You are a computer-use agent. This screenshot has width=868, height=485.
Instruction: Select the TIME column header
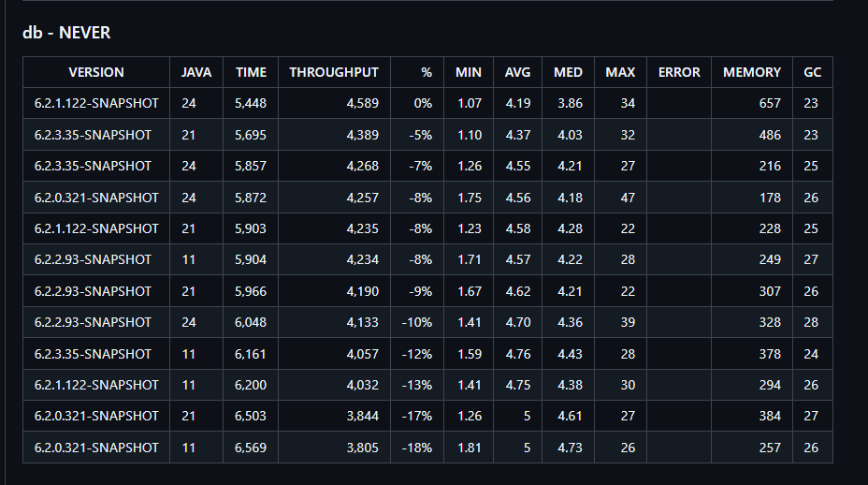click(251, 72)
